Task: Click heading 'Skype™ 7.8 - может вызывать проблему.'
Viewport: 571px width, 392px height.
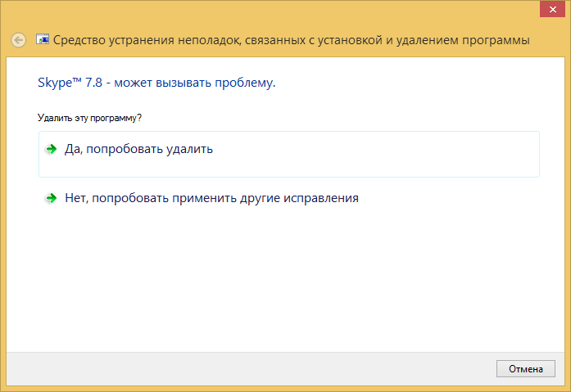Action: (x=156, y=83)
